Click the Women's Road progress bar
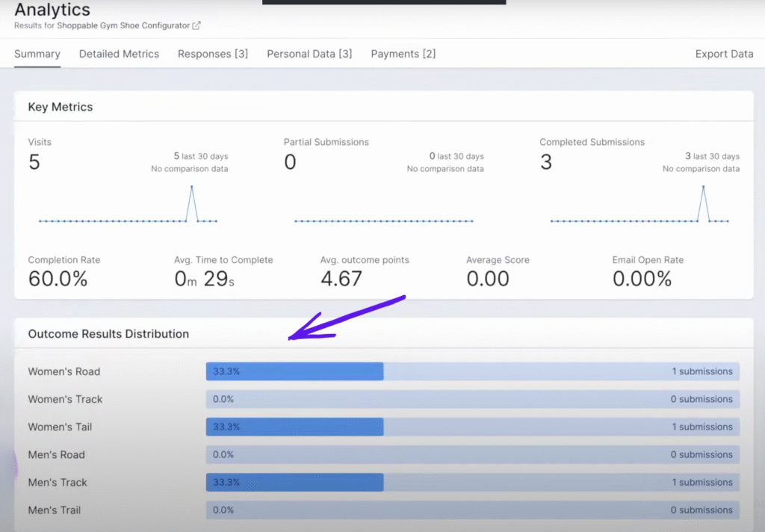 click(294, 371)
